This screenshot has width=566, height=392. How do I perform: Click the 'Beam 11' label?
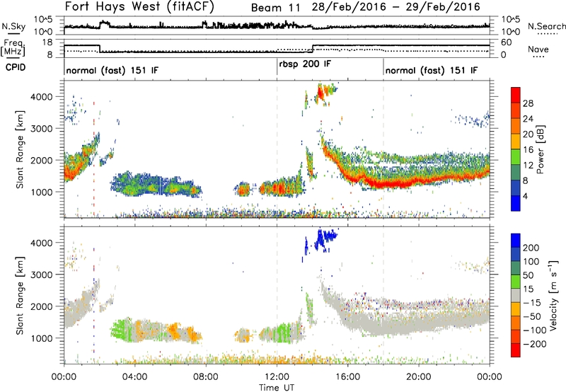(x=276, y=8)
